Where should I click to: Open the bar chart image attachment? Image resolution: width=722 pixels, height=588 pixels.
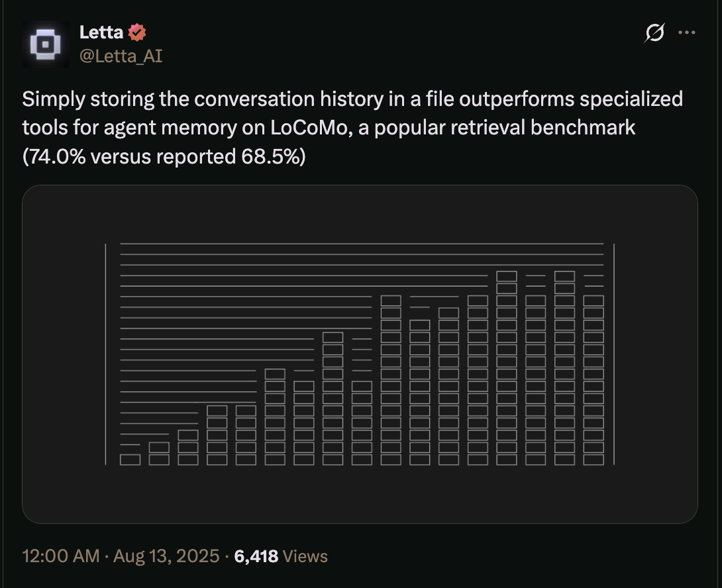[x=360, y=354]
